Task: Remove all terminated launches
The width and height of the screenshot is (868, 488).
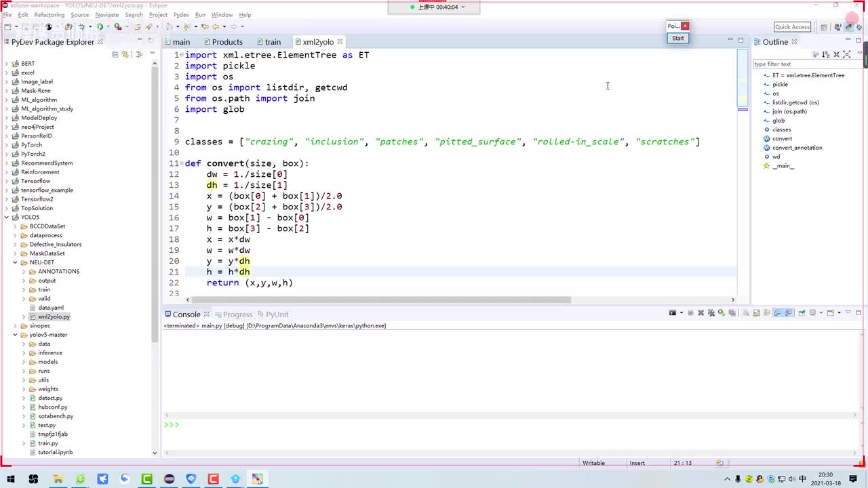Action: (711, 313)
